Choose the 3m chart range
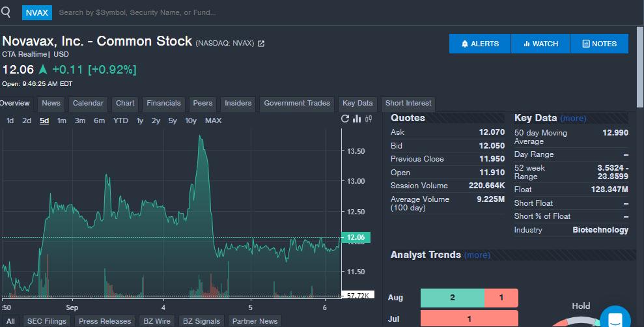Image resolution: width=644 pixels, height=327 pixels. (x=80, y=121)
